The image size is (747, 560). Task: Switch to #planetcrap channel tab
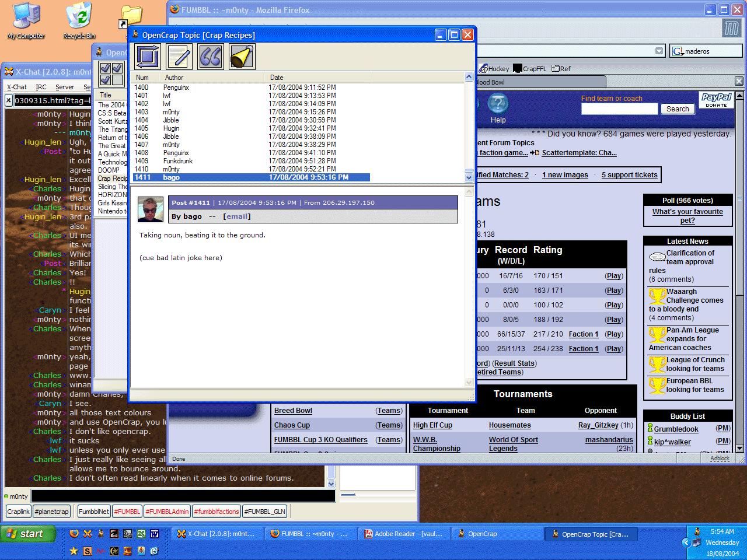52,512
